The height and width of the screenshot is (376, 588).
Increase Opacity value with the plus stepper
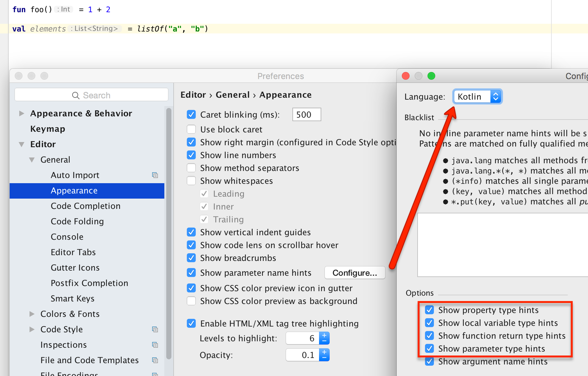[324, 352]
